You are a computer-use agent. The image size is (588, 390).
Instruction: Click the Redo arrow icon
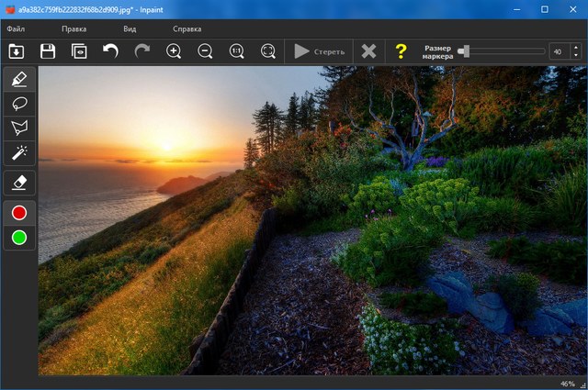(141, 51)
